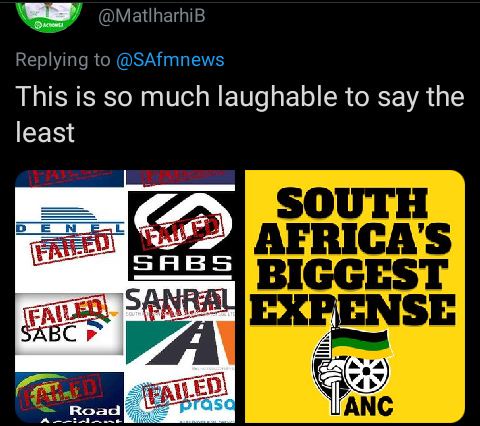Open the yellow South Africa's Biggest Expense image
Image resolution: width=480 pixels, height=426 pixels.
(355, 296)
